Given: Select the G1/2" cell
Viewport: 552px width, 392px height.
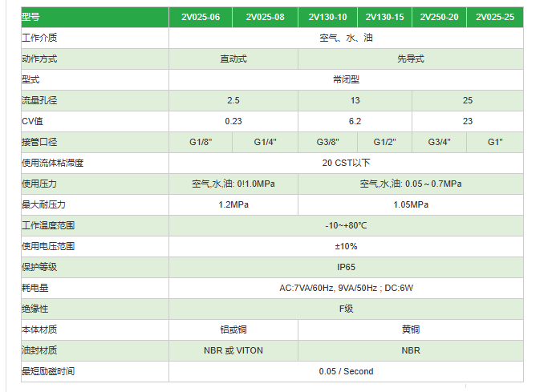Looking at the screenshot, I should [385, 142].
